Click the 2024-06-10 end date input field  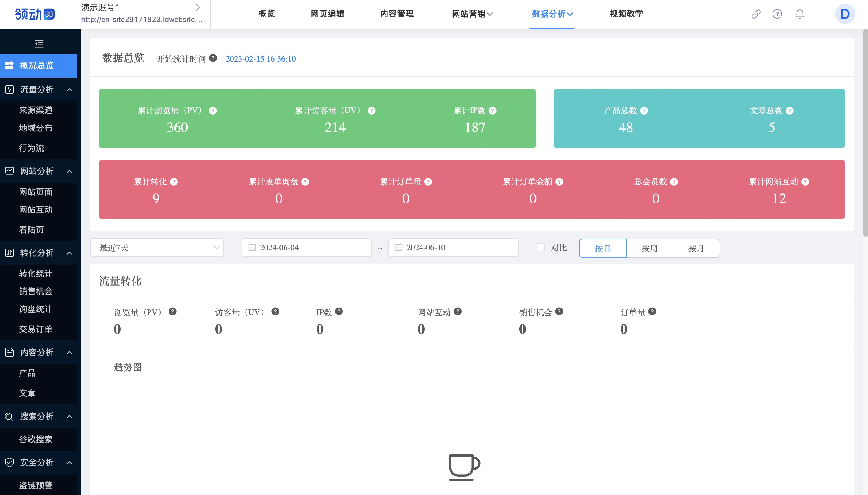(452, 247)
